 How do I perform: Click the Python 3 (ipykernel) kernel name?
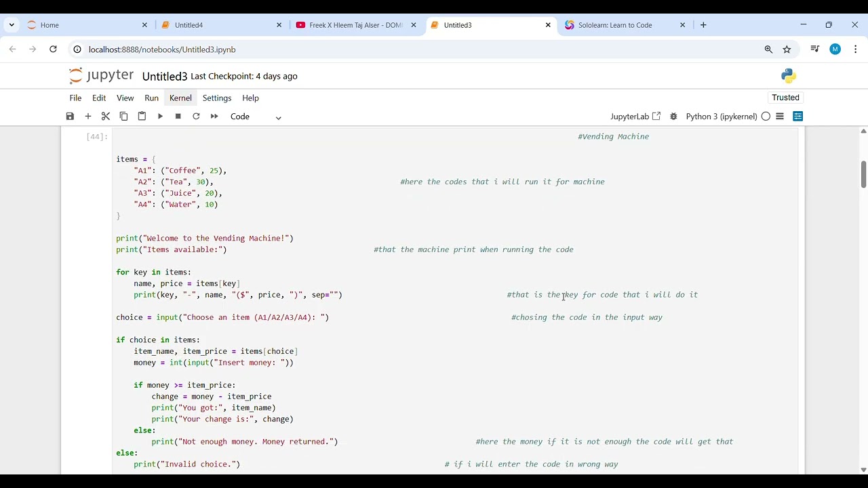coord(721,117)
